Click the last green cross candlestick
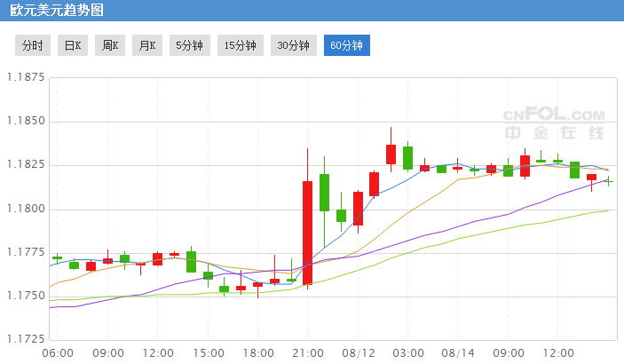 (x=608, y=182)
